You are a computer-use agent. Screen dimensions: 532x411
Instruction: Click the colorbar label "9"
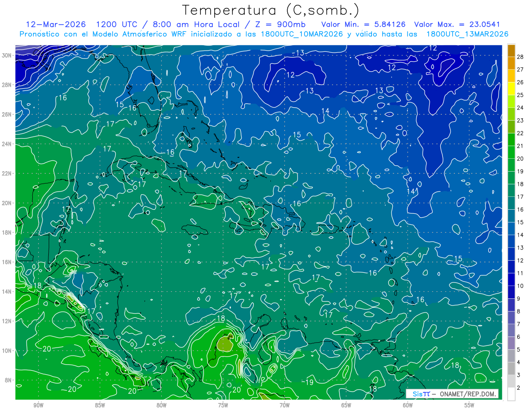tap(519, 299)
